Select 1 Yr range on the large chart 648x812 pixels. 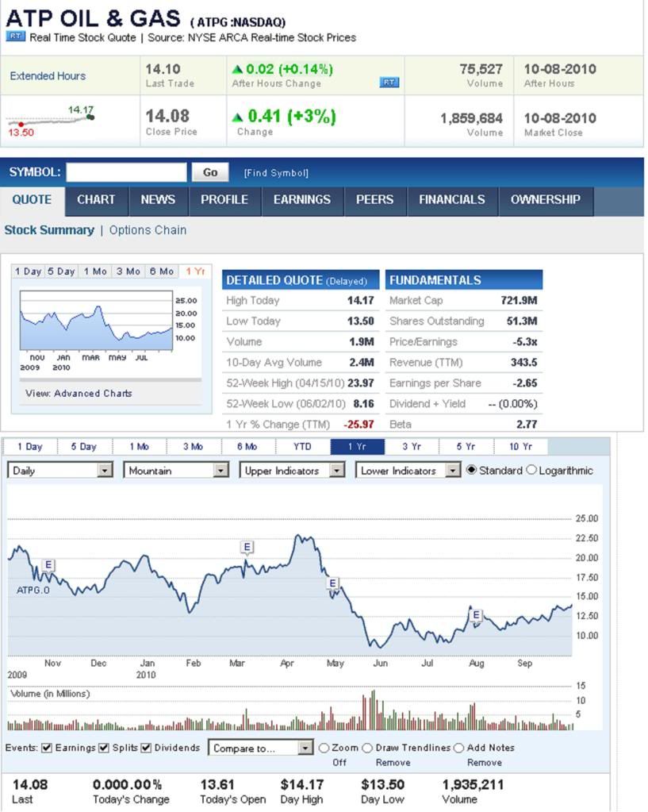(x=357, y=446)
